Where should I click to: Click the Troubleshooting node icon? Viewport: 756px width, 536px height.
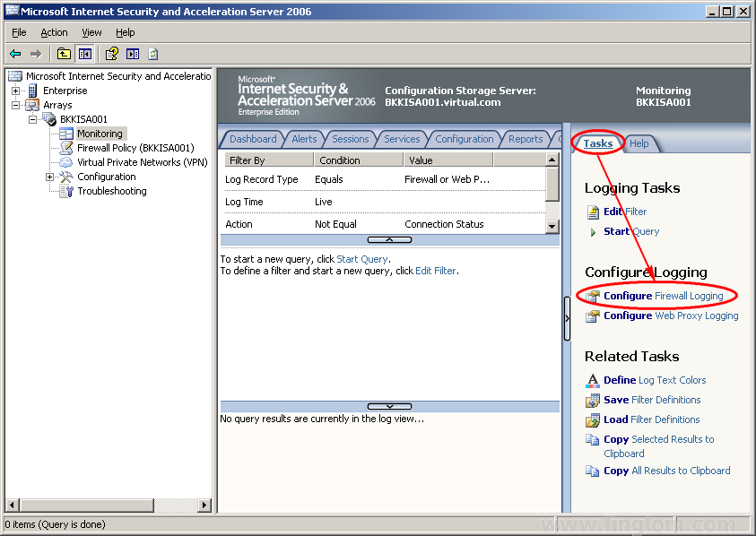coord(66,191)
